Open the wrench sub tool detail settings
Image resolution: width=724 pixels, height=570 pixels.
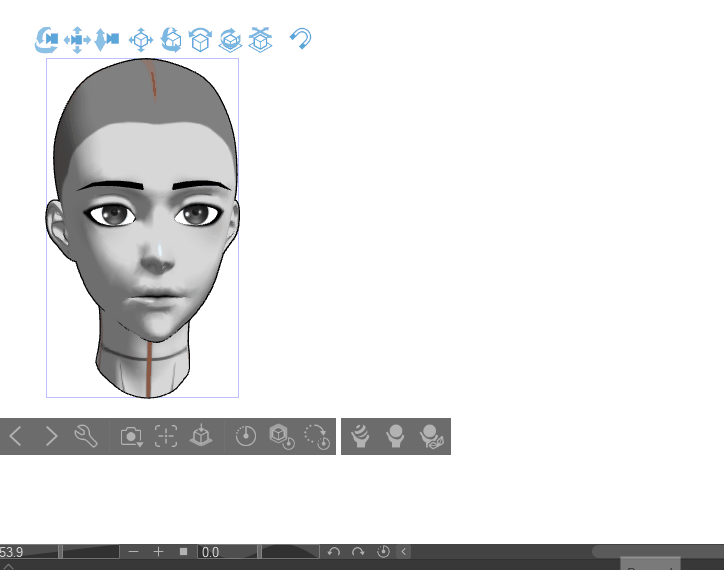(x=85, y=436)
